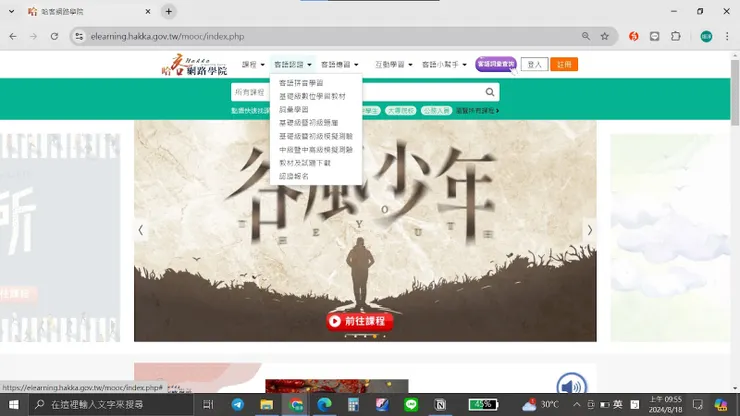
Task: Open LINE from the taskbar
Action: (x=411, y=405)
